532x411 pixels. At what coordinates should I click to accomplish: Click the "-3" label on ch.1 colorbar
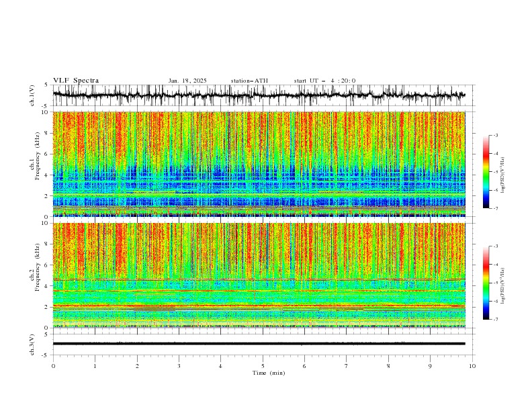pos(496,135)
